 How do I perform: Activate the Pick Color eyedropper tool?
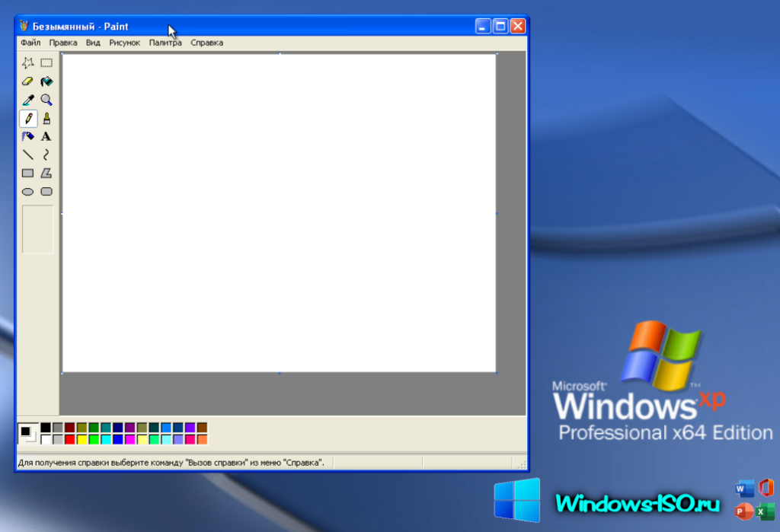[28, 100]
